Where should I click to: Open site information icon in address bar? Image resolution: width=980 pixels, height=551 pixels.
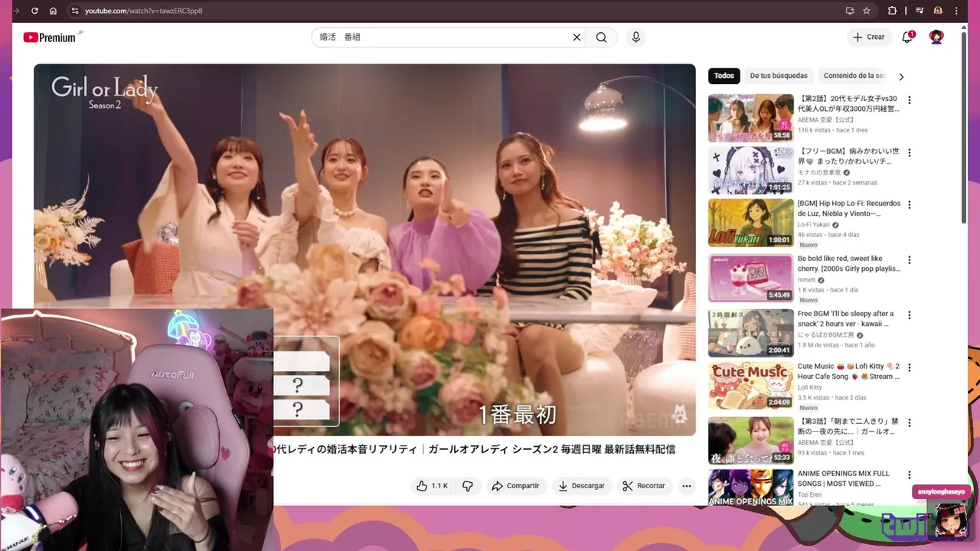coord(74,11)
